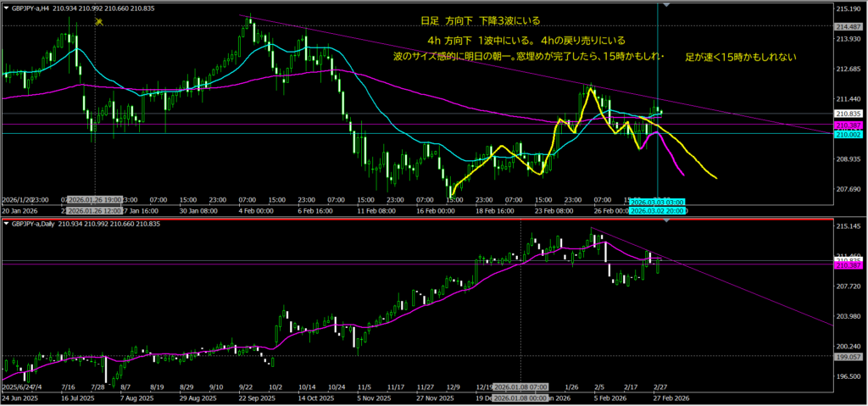Click the 2026.03.03 03:00 time label
Image resolution: width=868 pixels, height=406 pixels.
pos(658,202)
